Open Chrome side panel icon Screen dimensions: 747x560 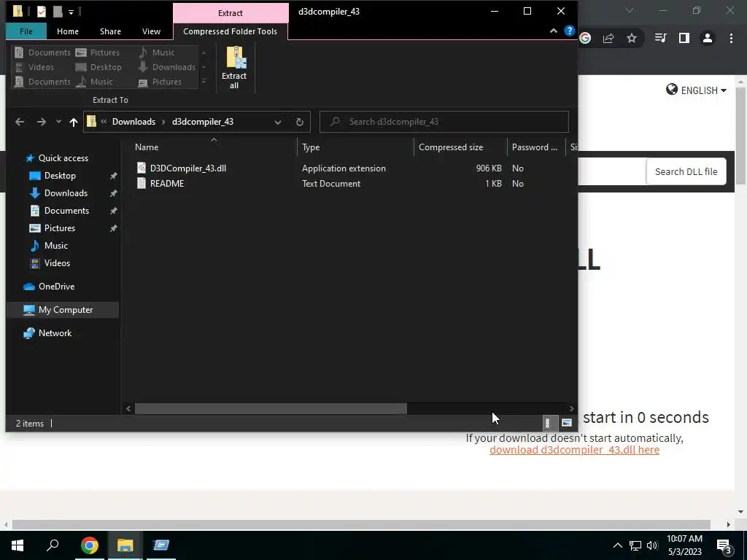pos(684,38)
